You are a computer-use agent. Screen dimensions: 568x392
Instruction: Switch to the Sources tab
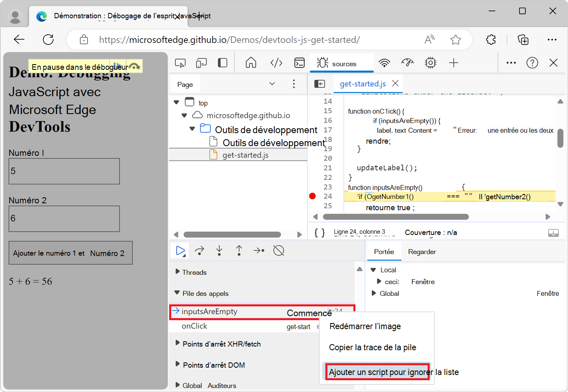[x=342, y=63]
